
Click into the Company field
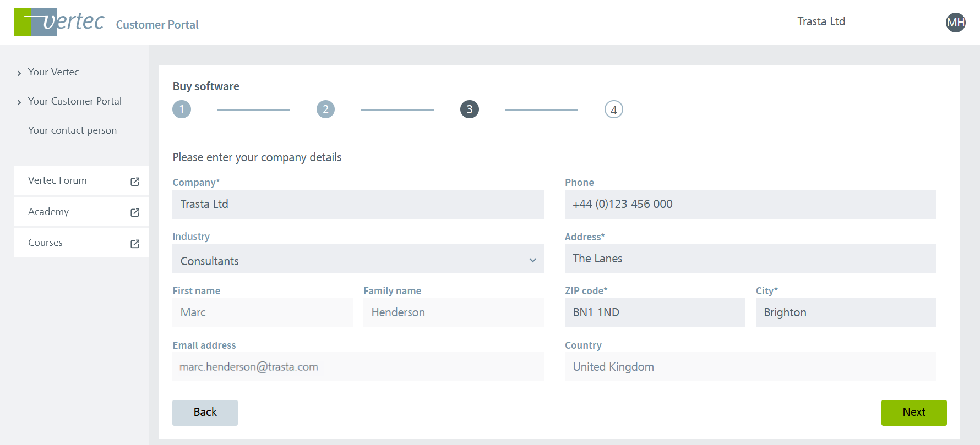[x=358, y=205]
